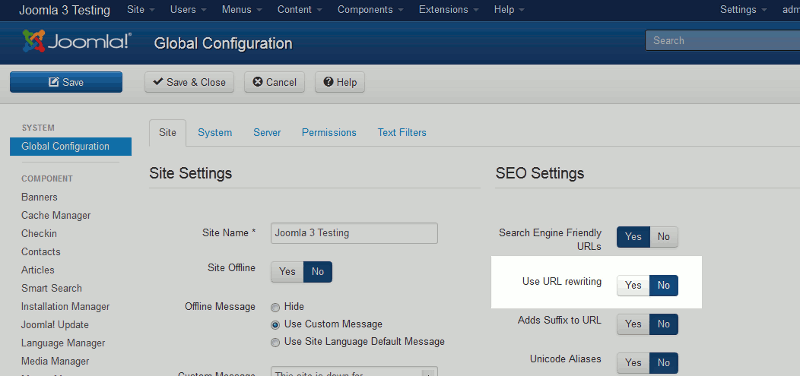The image size is (800, 376).
Task: Click the Site Name input field
Action: [x=354, y=233]
